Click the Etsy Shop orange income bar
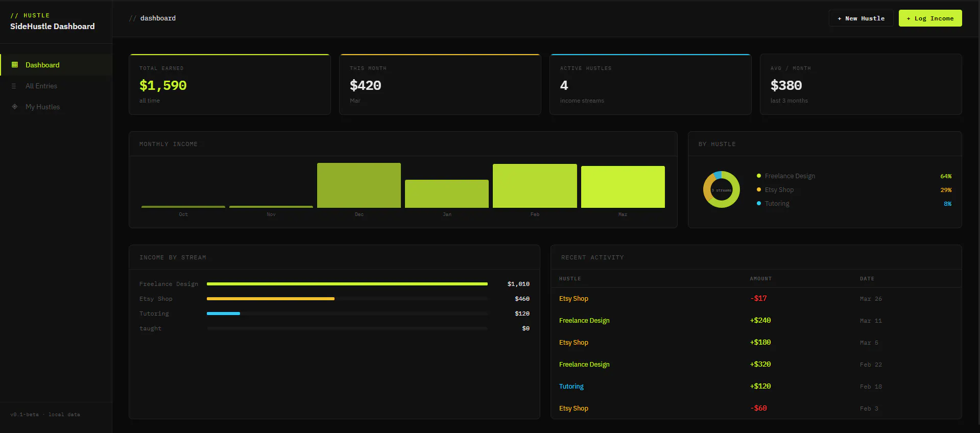Viewport: 980px width, 433px height. click(271, 299)
